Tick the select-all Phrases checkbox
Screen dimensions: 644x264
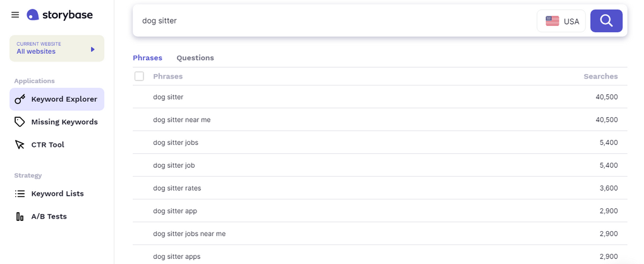click(x=139, y=76)
